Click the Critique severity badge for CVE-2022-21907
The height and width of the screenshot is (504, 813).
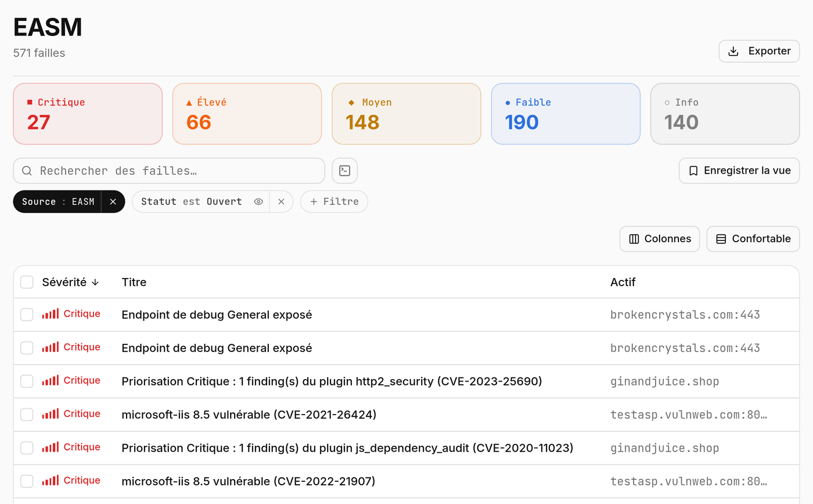pyautogui.click(x=71, y=481)
